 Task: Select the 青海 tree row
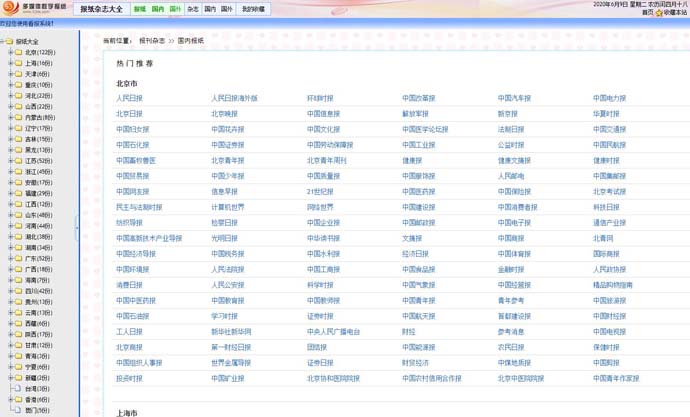point(37,356)
